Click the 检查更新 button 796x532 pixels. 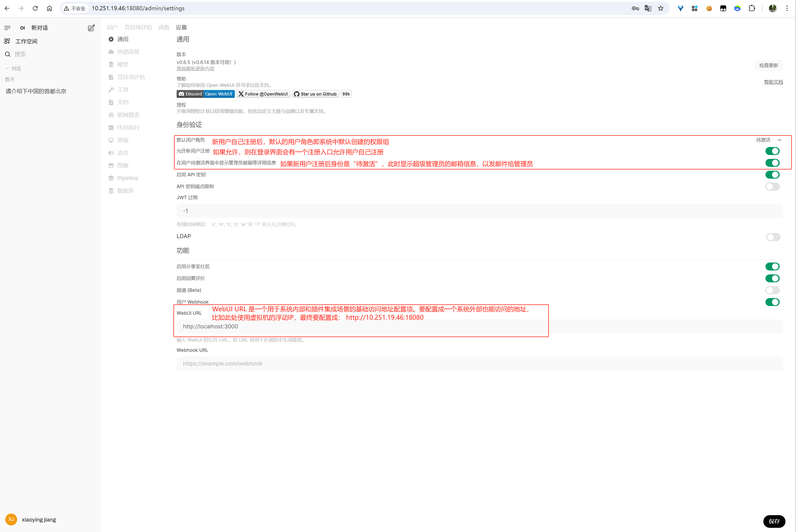[769, 65]
